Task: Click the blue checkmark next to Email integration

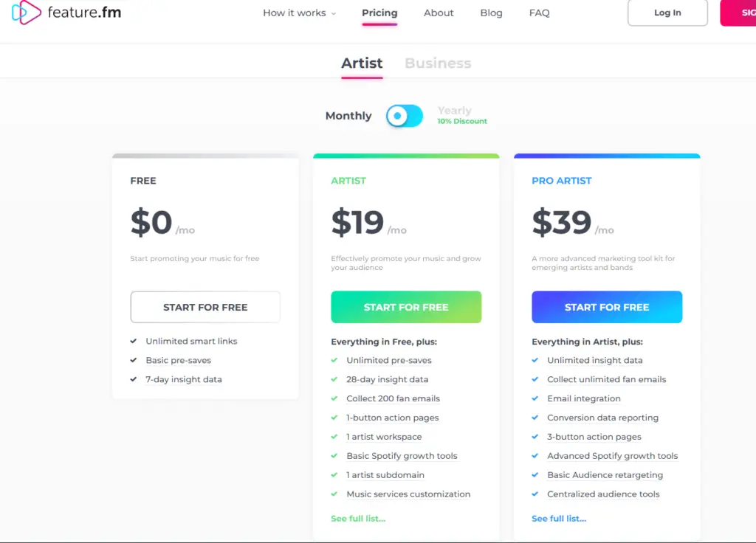Action: [535, 398]
